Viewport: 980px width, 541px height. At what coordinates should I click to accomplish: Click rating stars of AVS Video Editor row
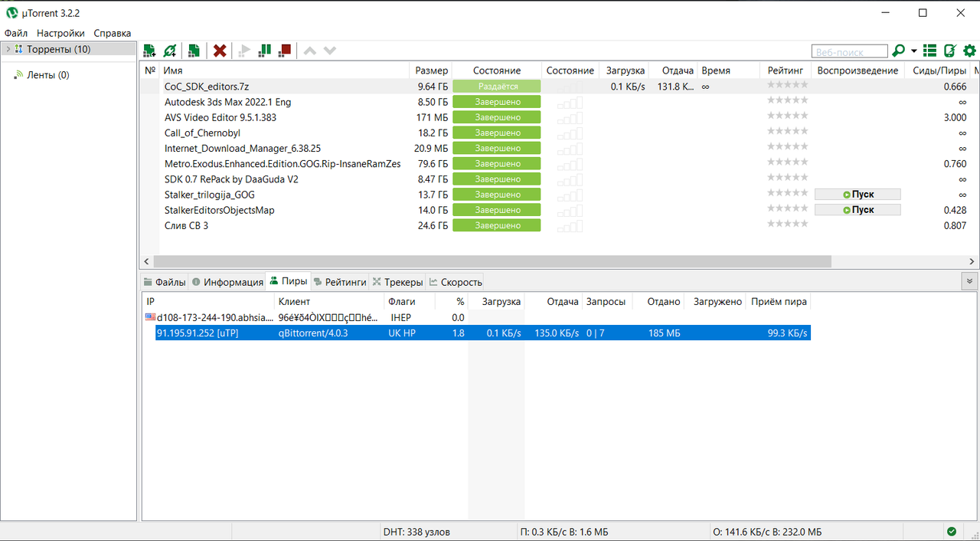pos(787,116)
